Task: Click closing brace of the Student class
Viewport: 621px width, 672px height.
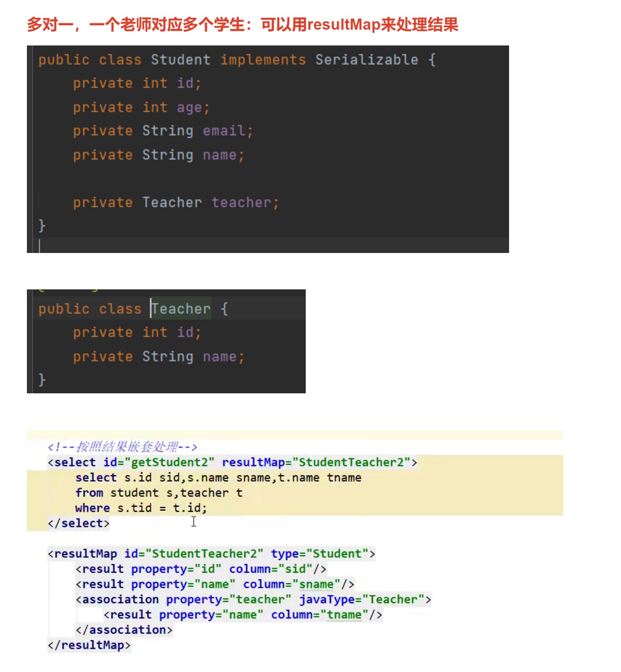Action: click(x=42, y=226)
